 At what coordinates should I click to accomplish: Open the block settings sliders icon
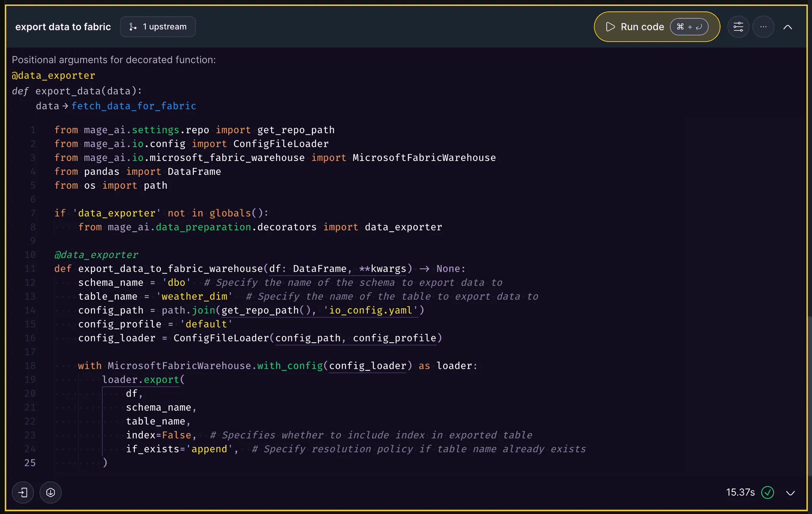click(738, 27)
